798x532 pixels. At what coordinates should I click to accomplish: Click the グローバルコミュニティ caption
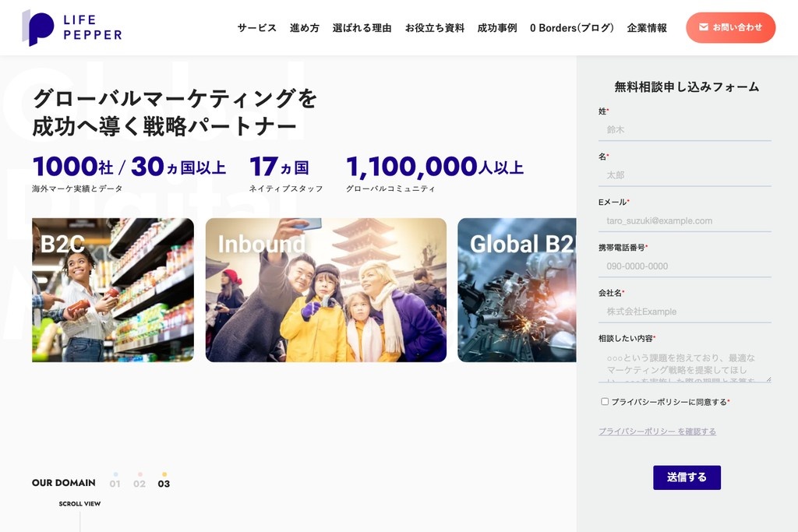[390, 188]
